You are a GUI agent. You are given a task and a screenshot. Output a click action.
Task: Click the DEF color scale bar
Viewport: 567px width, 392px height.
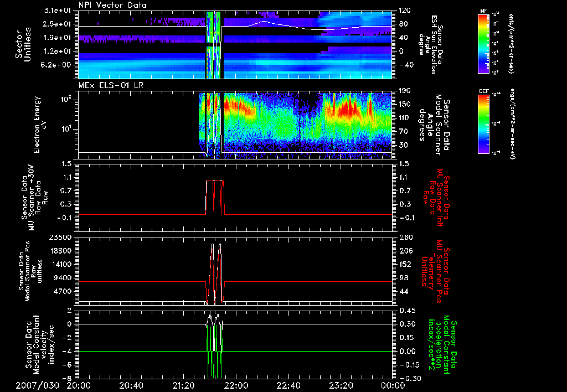point(483,124)
